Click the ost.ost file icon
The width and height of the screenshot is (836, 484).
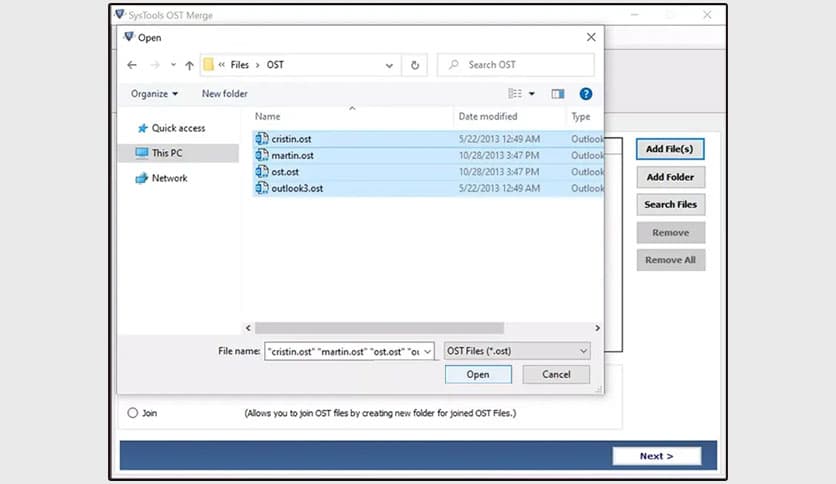262,172
